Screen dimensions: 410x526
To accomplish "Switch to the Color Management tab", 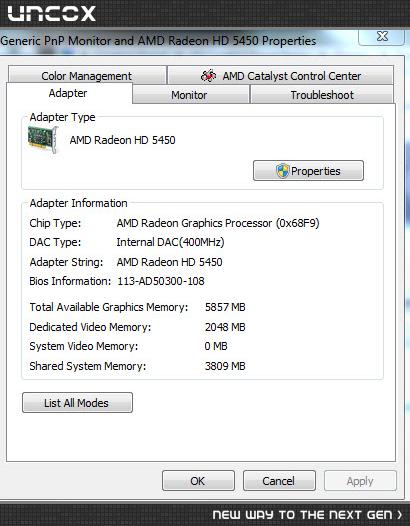I will (87, 75).
